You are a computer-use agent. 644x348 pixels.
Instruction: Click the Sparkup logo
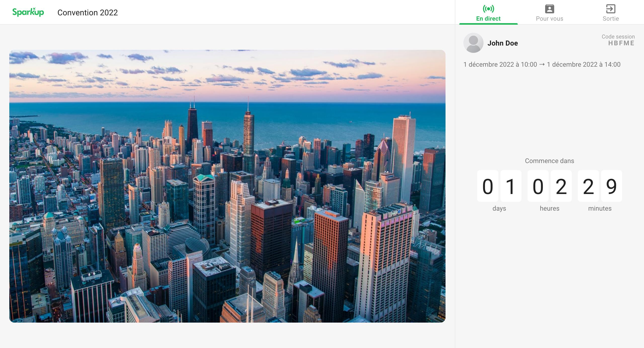coord(28,12)
